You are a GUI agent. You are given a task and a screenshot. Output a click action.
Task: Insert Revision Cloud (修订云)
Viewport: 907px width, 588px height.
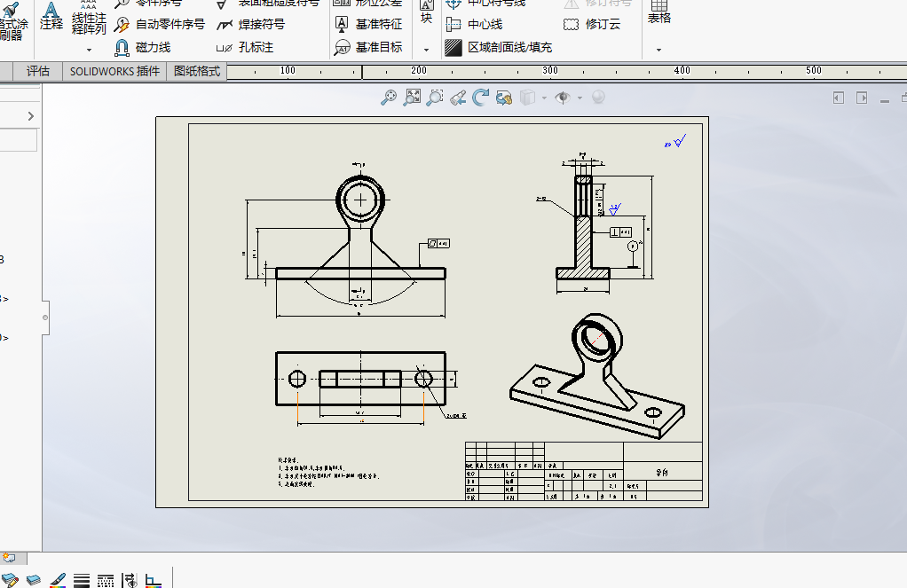pos(592,24)
